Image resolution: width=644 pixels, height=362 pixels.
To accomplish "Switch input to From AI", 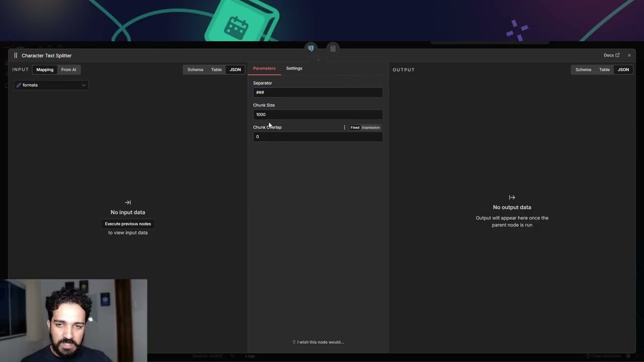I will pos(69,70).
